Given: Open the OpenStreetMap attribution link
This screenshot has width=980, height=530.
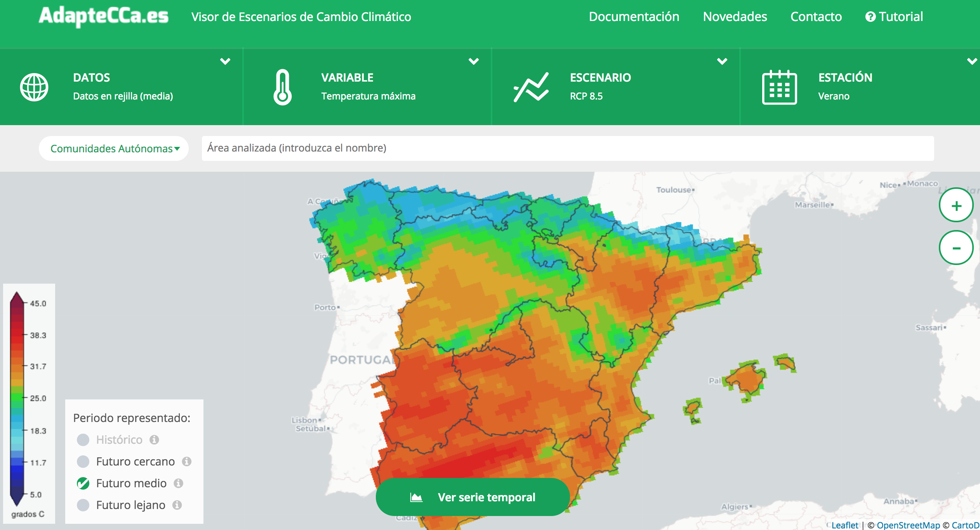Looking at the screenshot, I should 908,525.
